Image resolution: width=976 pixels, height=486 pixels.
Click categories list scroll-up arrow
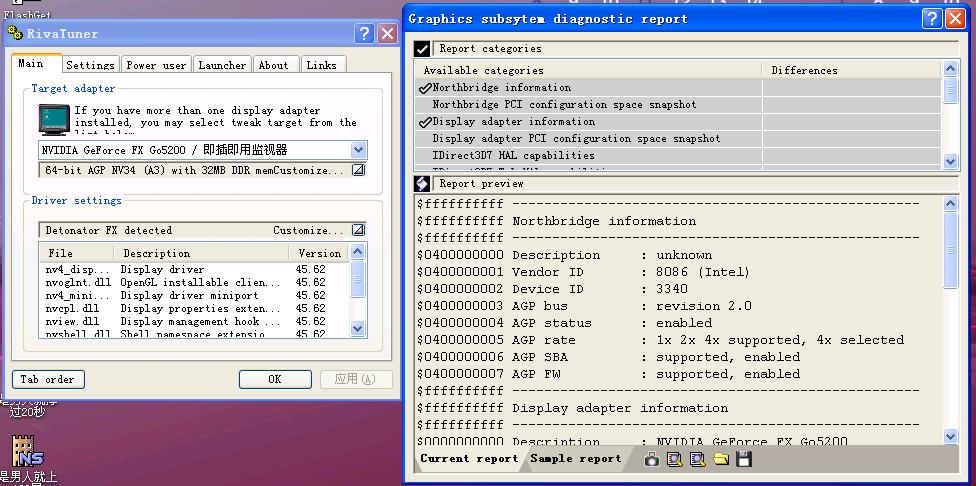950,69
